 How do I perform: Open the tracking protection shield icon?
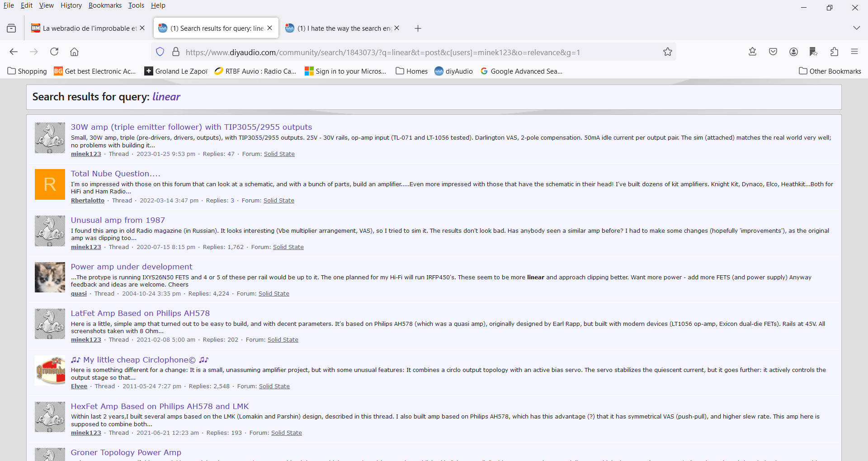[160, 52]
